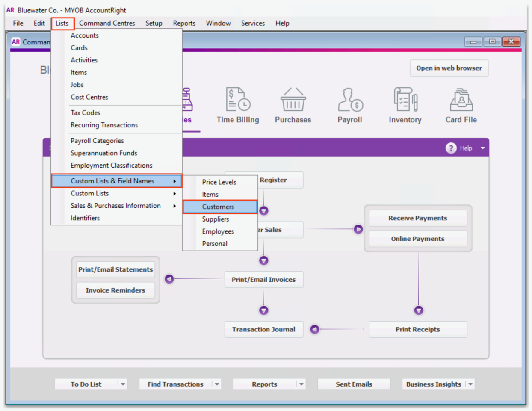This screenshot has height=411, width=532.
Task: Click the Receive Payments button
Action: point(418,218)
